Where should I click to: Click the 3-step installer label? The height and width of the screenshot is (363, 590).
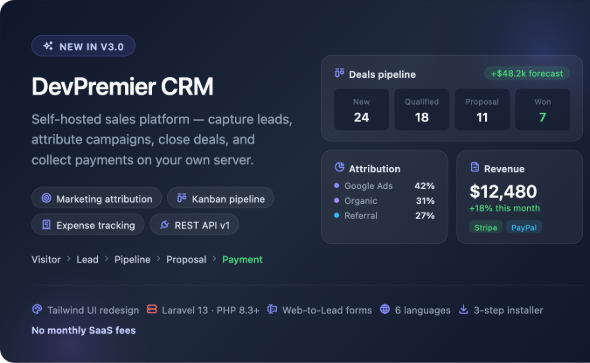click(x=508, y=310)
